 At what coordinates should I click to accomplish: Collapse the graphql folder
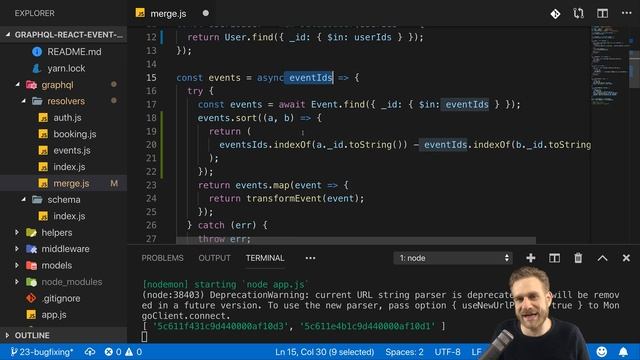(x=18, y=84)
